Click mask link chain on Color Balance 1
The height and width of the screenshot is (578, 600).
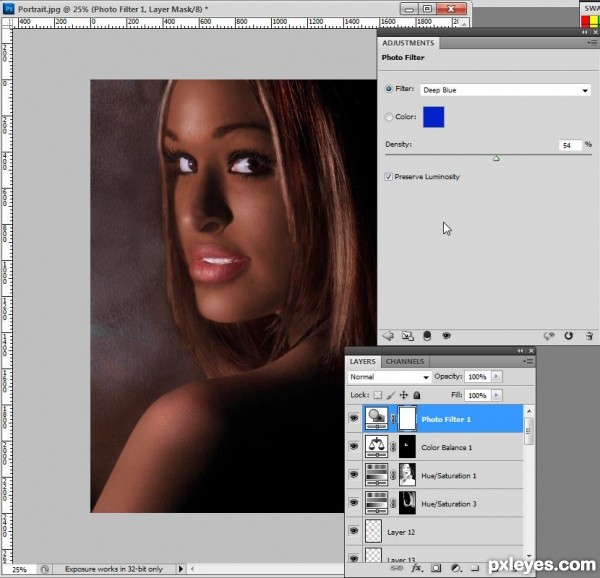[393, 446]
